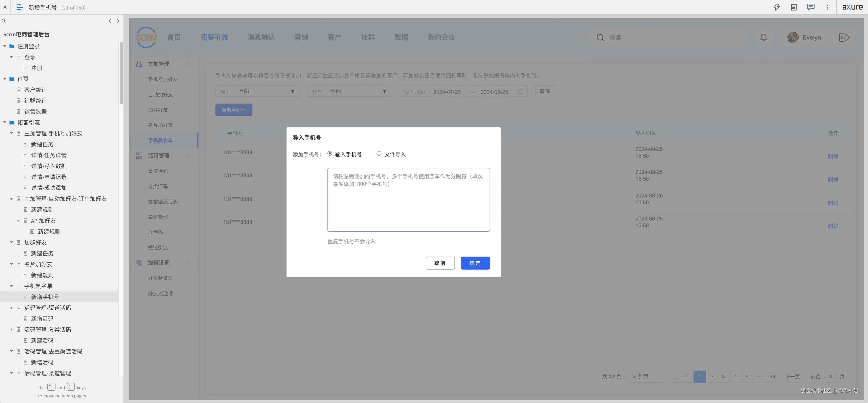Switch to the 消息触达 navigation tab
Image resolution: width=868 pixels, height=403 pixels.
pos(261,37)
